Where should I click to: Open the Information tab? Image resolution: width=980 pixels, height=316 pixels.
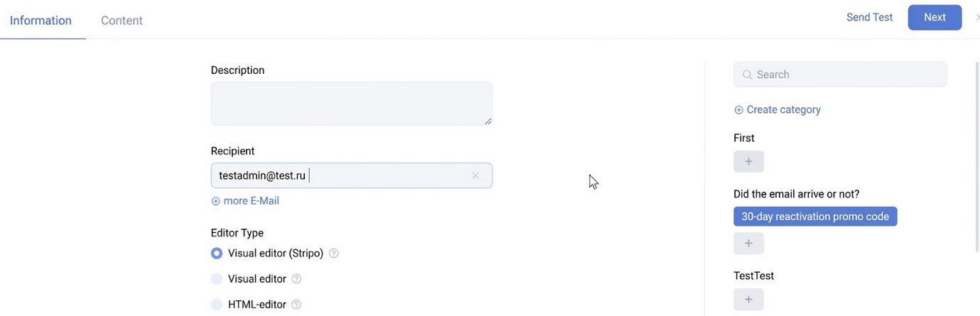(41, 21)
